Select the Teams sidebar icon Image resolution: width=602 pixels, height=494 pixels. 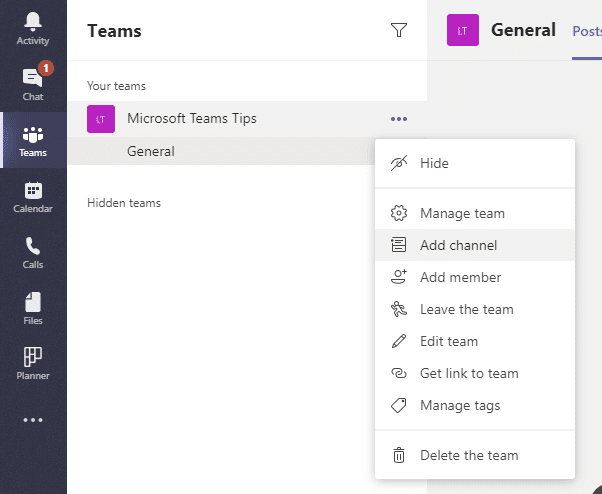point(33,140)
